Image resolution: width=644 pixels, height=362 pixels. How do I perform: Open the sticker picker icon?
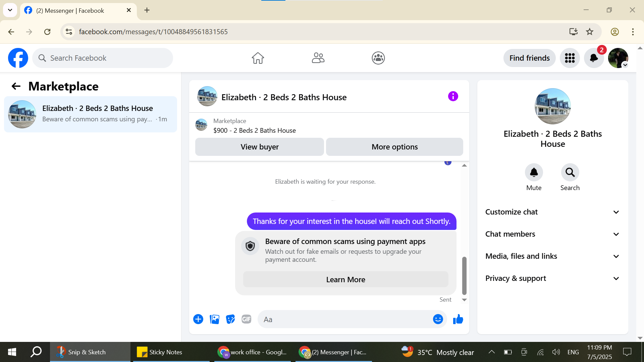(230, 319)
